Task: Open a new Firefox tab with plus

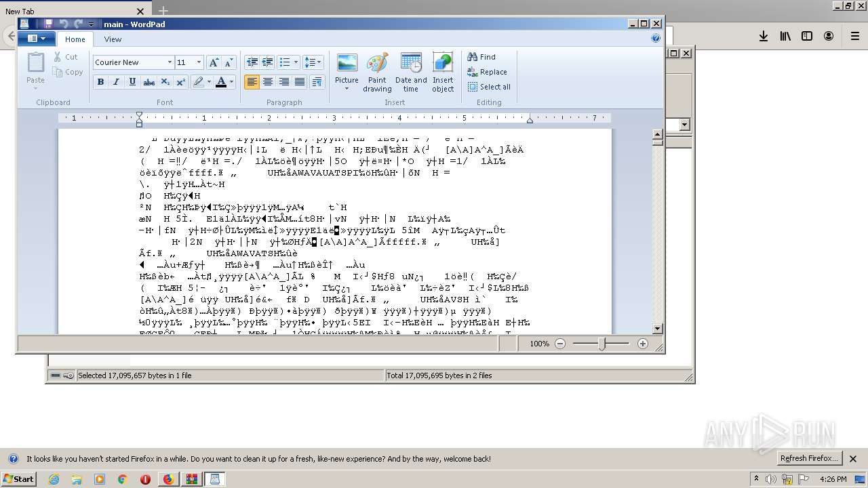Action: pyautogui.click(x=163, y=11)
